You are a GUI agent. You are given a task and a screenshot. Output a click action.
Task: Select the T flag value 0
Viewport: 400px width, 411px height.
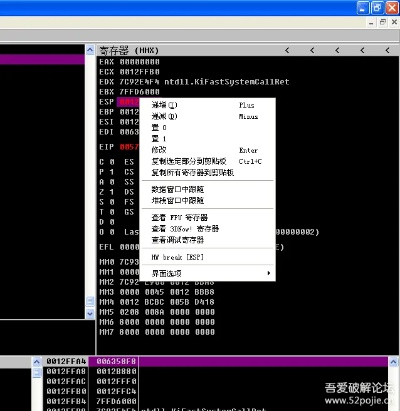pyautogui.click(x=112, y=212)
